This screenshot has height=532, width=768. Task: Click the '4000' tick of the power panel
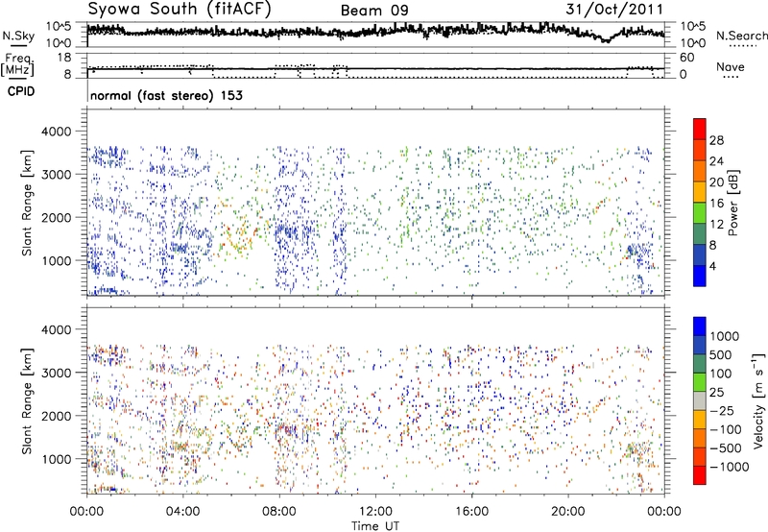[x=56, y=132]
